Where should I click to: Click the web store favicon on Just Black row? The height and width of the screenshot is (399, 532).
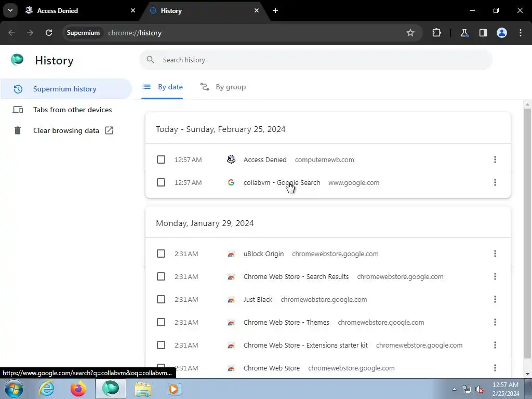(231, 300)
